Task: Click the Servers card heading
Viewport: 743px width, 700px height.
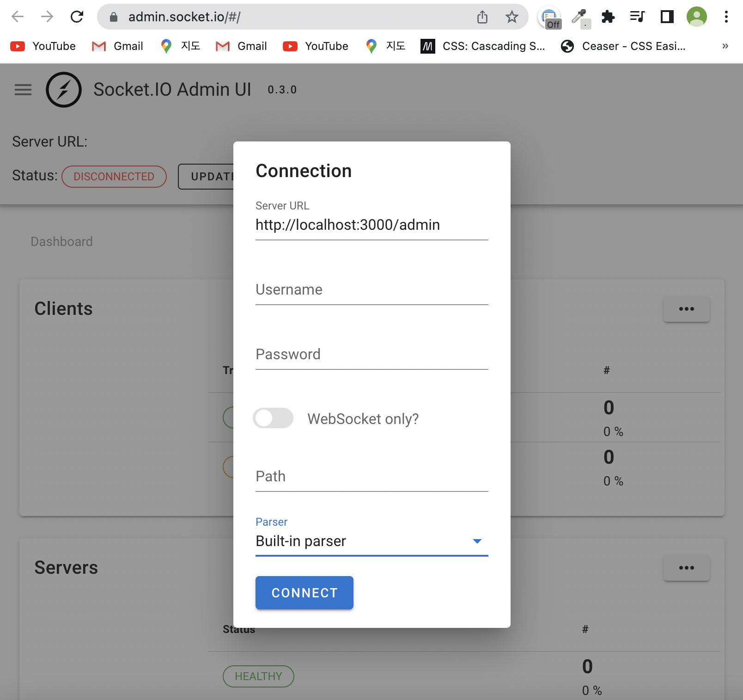Action: [x=66, y=568]
